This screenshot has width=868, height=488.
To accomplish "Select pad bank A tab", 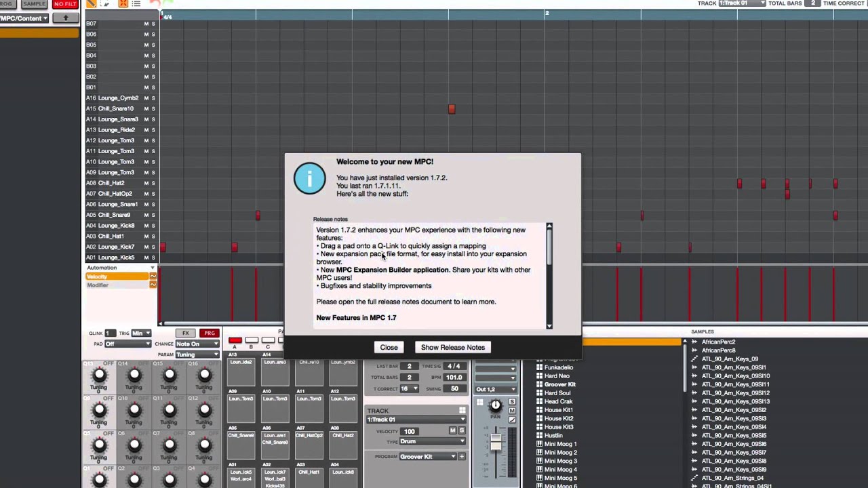I will (x=235, y=342).
